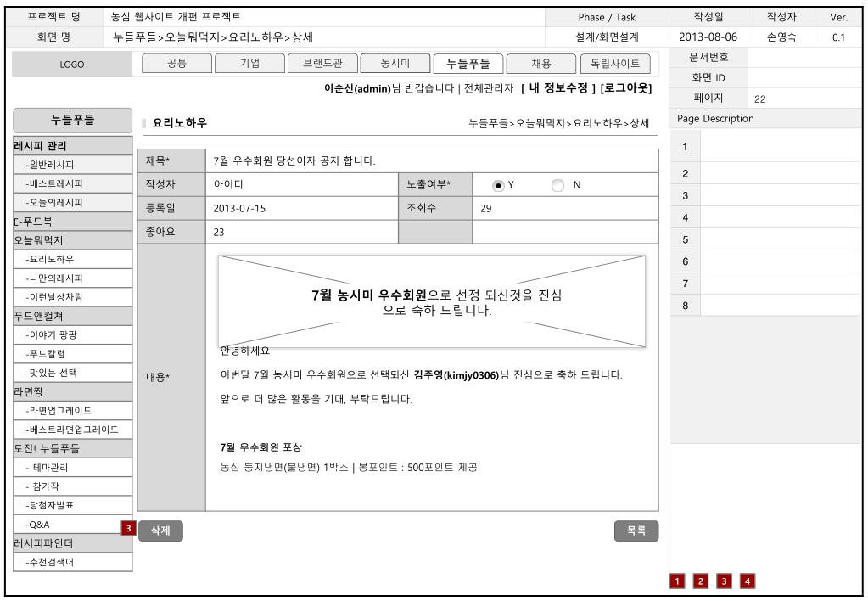The image size is (868, 601).
Task: Click the 삭제 button
Action: [160, 531]
